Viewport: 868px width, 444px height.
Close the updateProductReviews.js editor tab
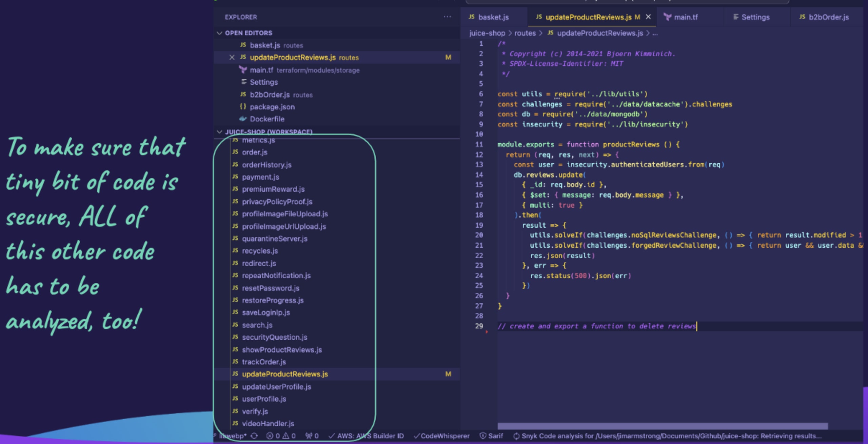648,17
